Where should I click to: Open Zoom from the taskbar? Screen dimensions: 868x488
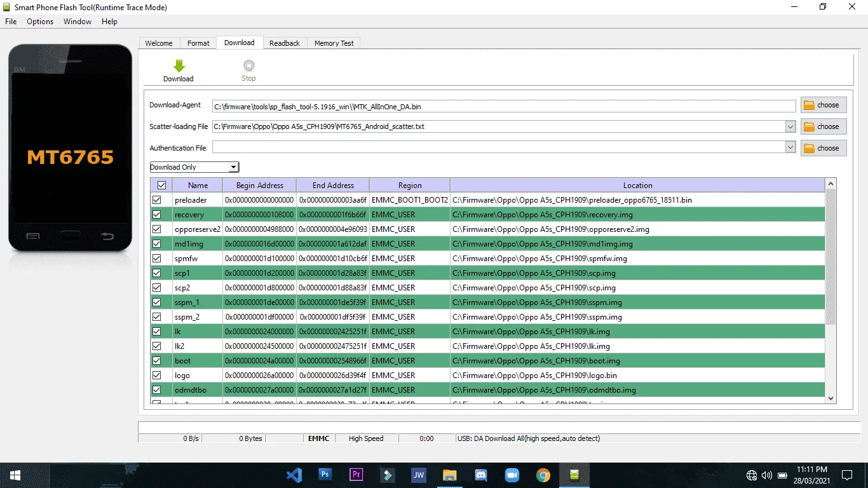[x=512, y=475]
